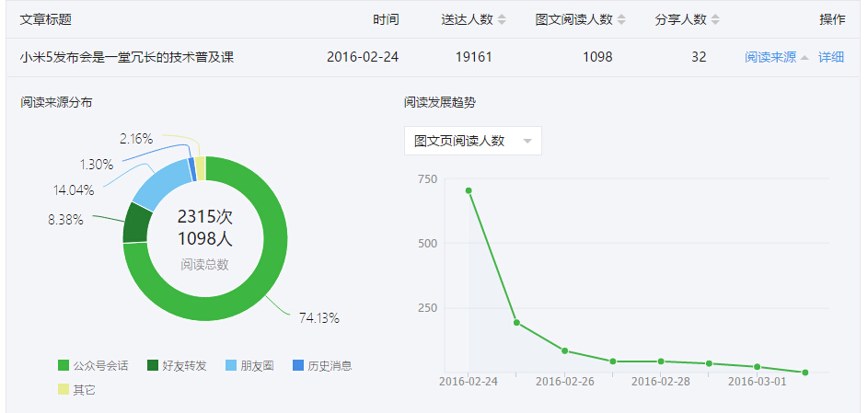Click the dark green donut segment
Image resolution: width=868 pixels, height=413 pixels.
pos(136,224)
